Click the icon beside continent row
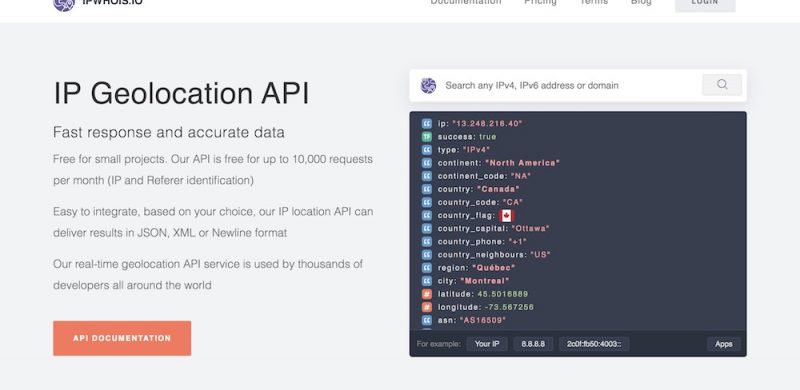This screenshot has width=800, height=390. tap(427, 163)
